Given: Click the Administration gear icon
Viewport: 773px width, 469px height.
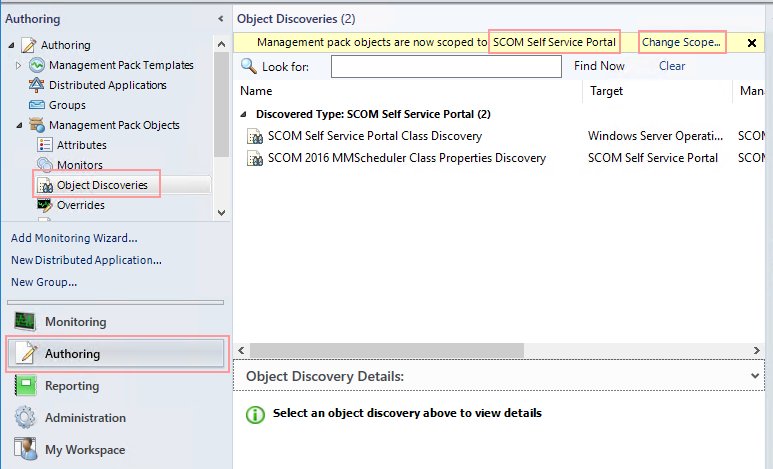Looking at the screenshot, I should (25, 418).
